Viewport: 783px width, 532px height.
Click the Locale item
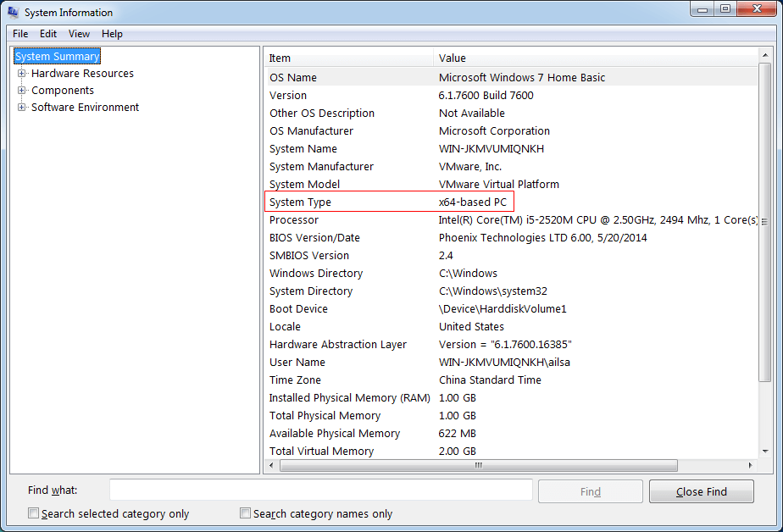coord(285,327)
